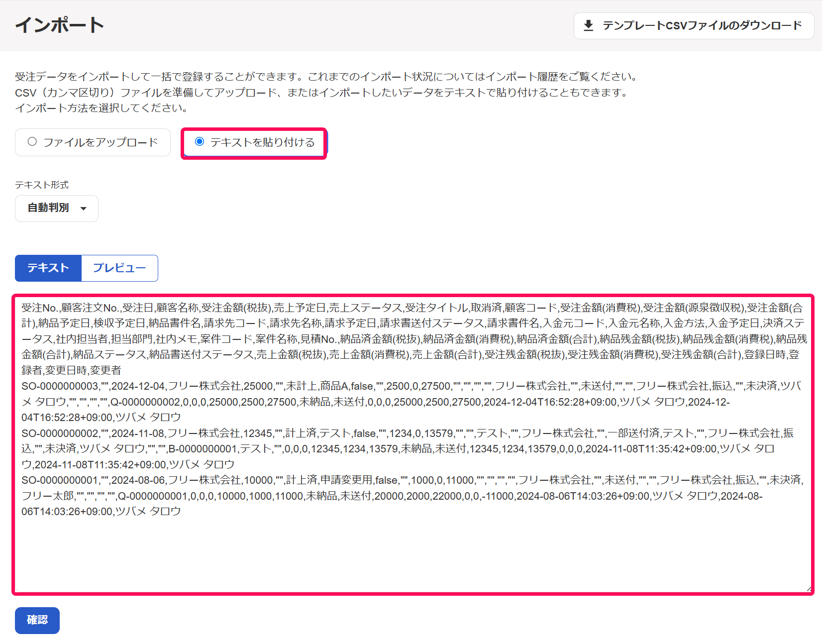The width and height of the screenshot is (822, 644).
Task: Click the download icon beside テンプレートCSV
Action: tap(589, 25)
